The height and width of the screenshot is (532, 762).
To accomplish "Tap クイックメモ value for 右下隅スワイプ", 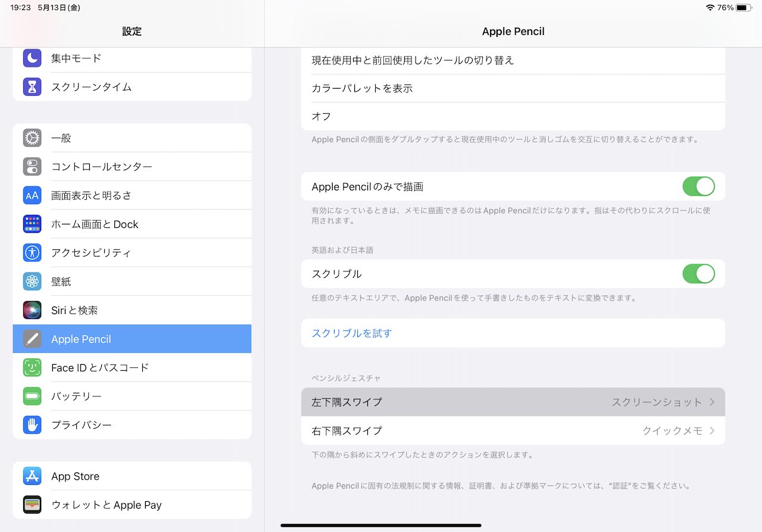I will point(673,431).
